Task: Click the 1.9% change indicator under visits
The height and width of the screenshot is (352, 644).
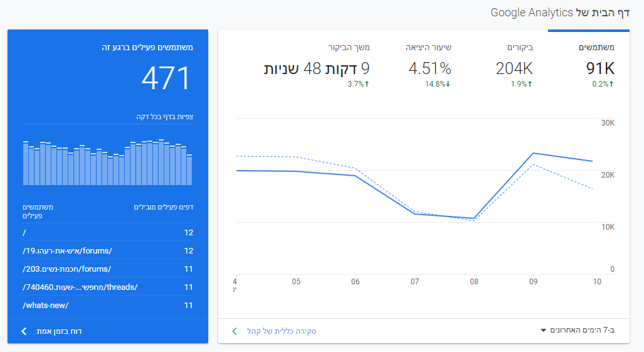Action: pos(521,84)
